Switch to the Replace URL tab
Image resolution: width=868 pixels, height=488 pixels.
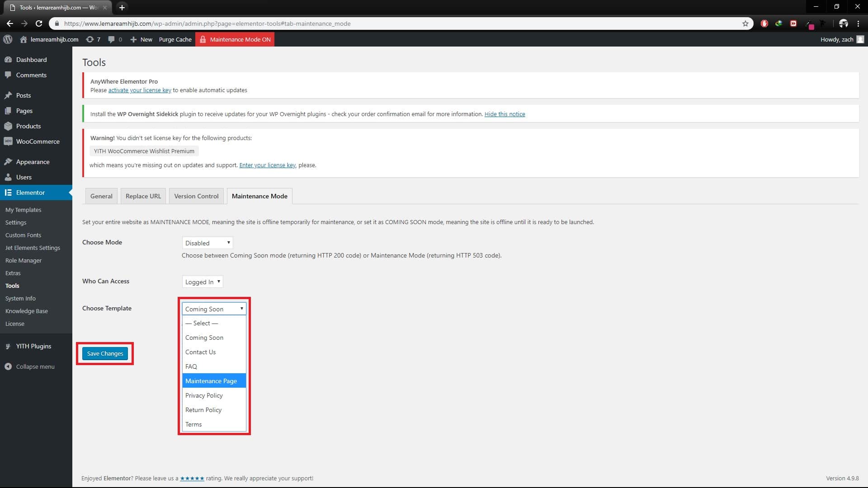[x=143, y=196]
